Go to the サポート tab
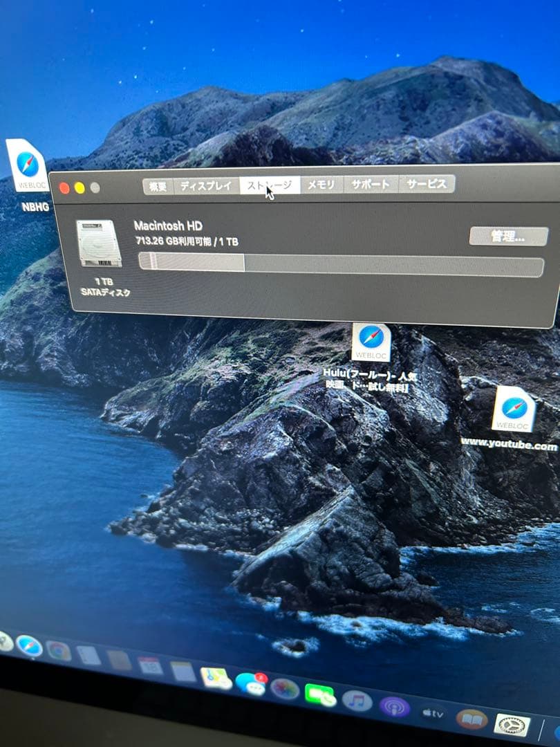 pos(371,185)
